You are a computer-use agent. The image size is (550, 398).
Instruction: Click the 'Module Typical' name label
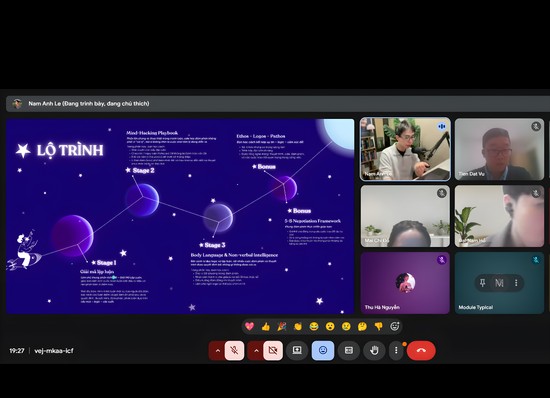(476, 307)
